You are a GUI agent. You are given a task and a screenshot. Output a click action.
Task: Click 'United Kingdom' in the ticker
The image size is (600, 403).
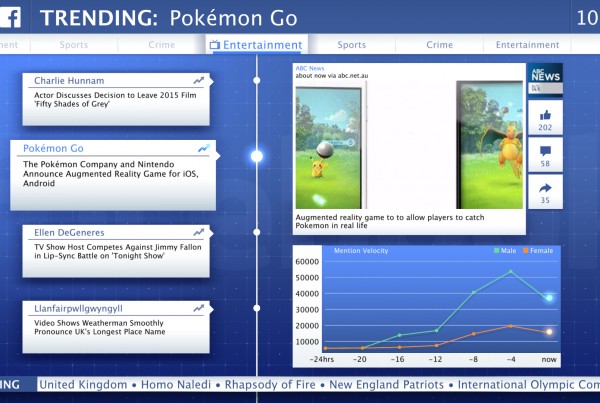click(83, 385)
